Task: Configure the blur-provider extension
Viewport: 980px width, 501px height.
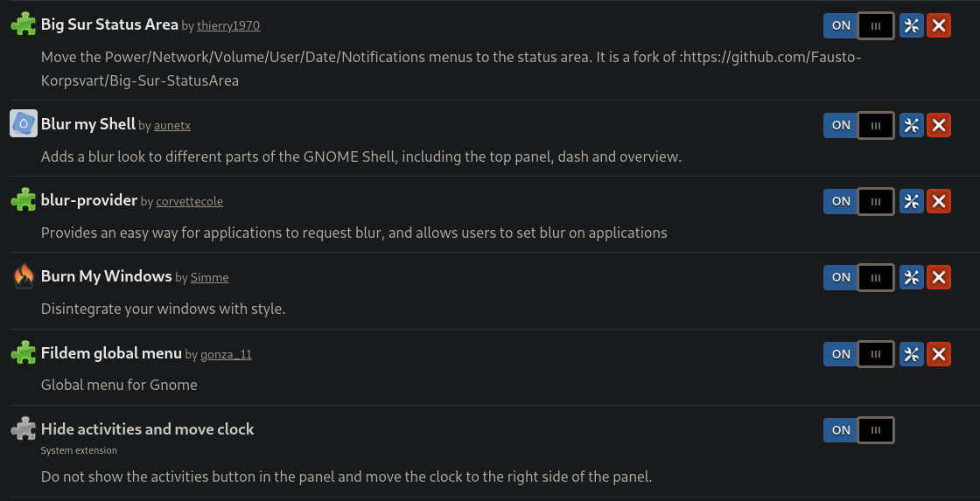Action: coord(911,201)
